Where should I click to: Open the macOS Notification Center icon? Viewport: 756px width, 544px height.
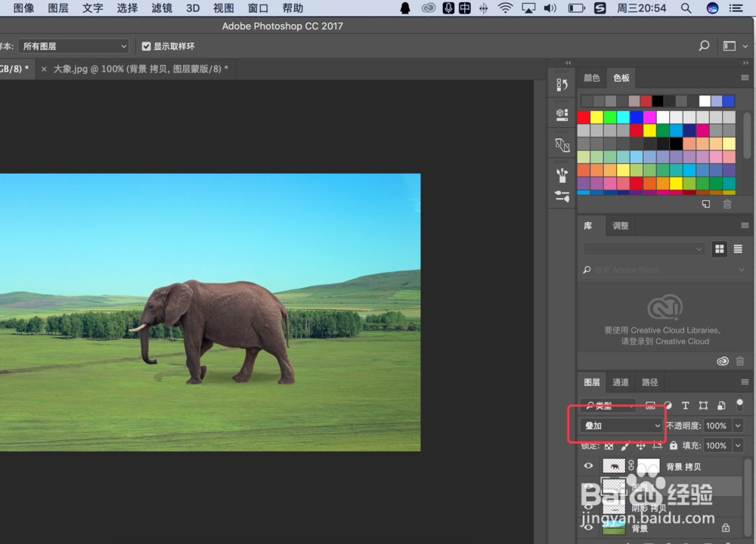(736, 8)
